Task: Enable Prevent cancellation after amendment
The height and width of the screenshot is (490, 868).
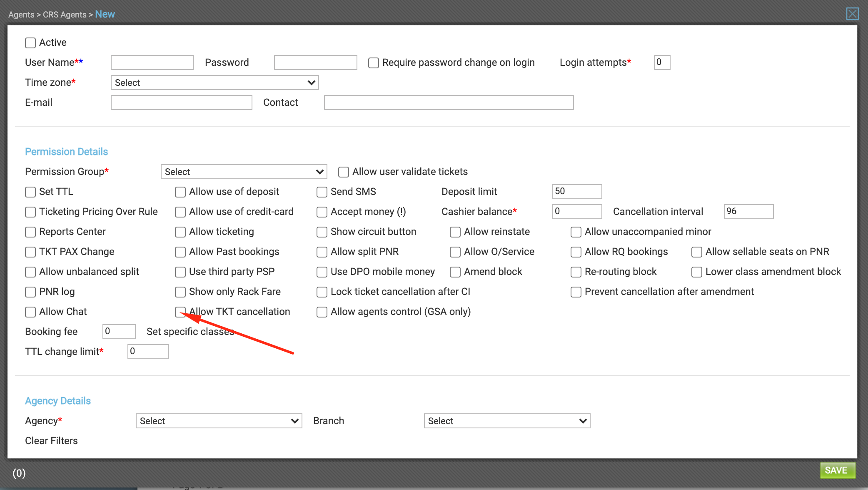Action: pos(576,292)
